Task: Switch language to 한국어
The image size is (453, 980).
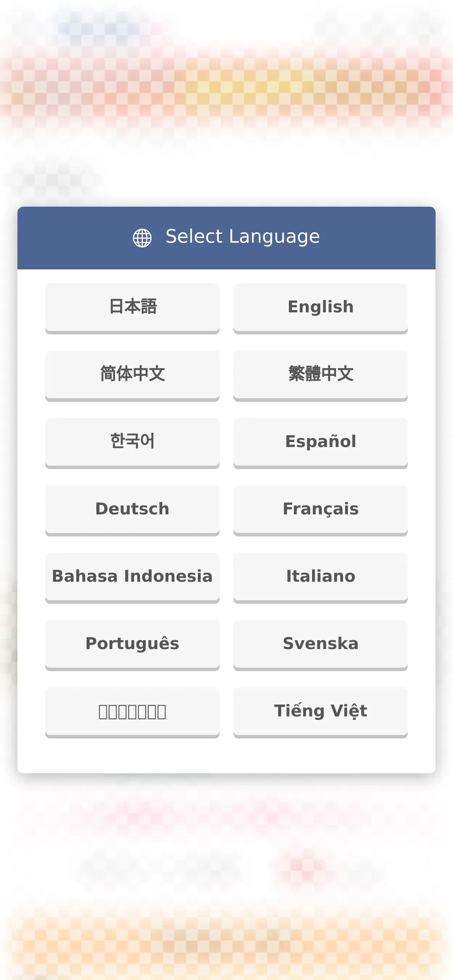Action: click(132, 443)
